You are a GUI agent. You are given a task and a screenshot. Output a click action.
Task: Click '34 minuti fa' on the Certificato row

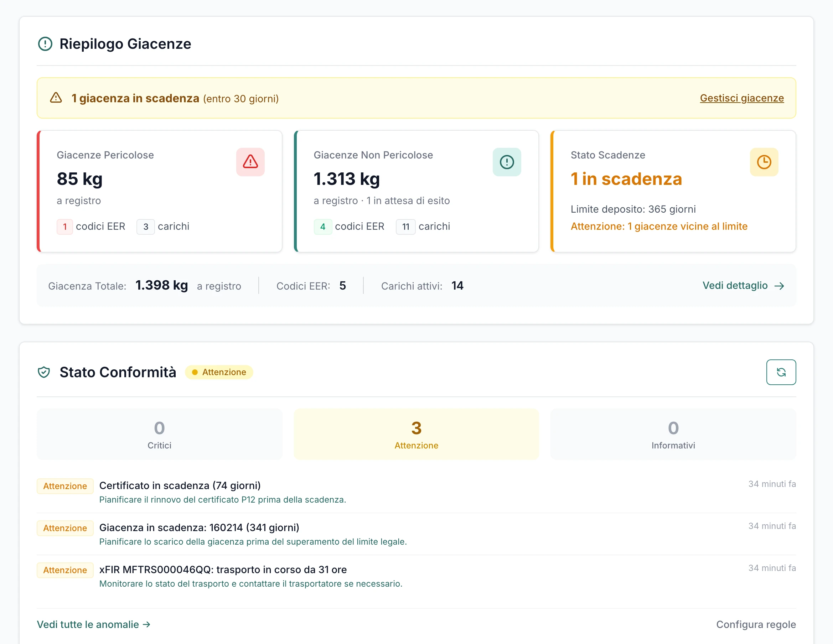point(772,484)
